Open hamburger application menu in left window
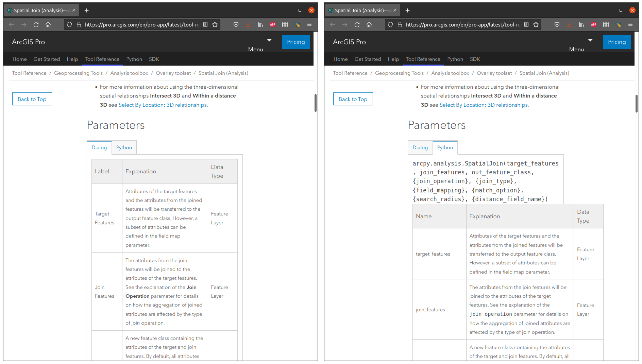This screenshot has height=364, width=642. coord(309,24)
